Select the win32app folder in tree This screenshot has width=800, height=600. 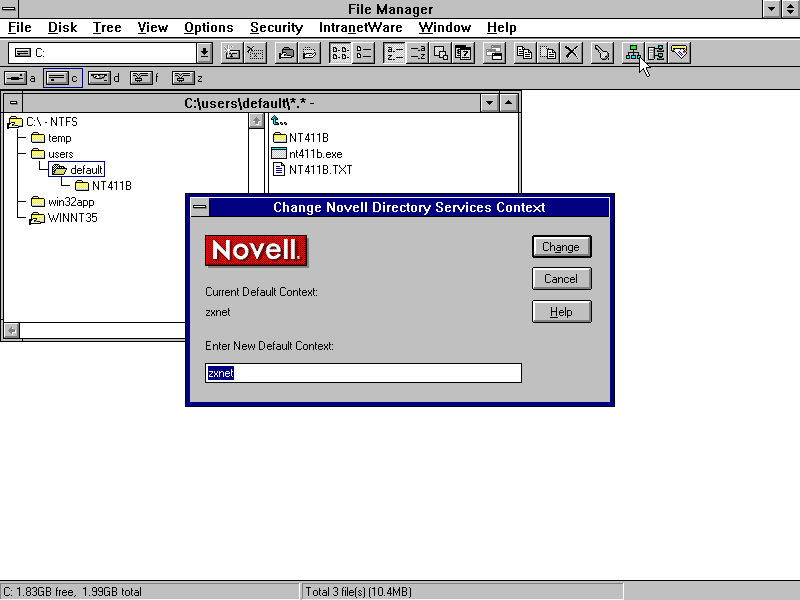(63, 202)
